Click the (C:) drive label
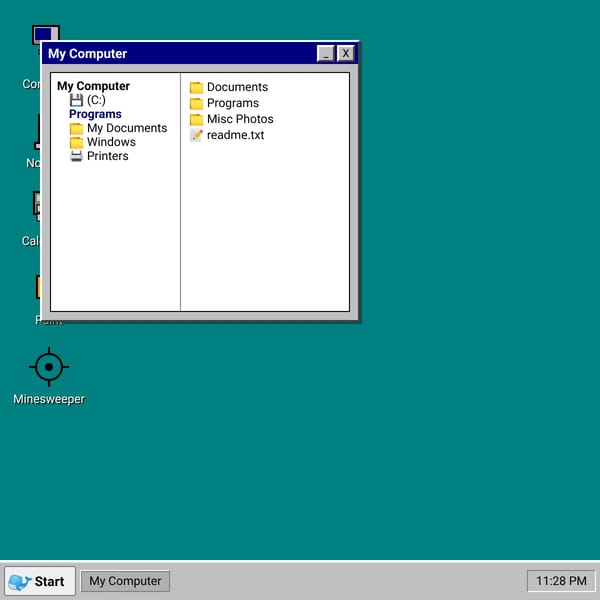The height and width of the screenshot is (600, 600). [x=96, y=100]
